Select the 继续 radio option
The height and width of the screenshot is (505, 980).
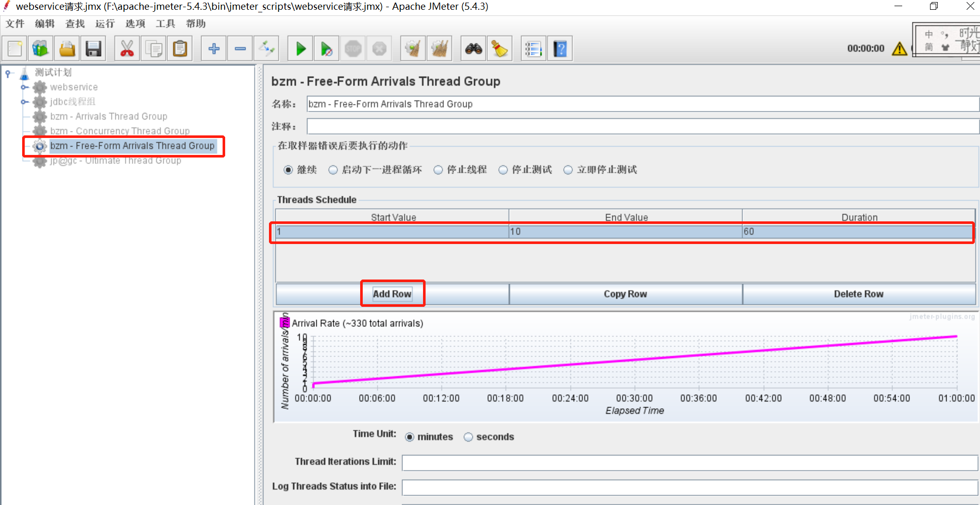289,170
